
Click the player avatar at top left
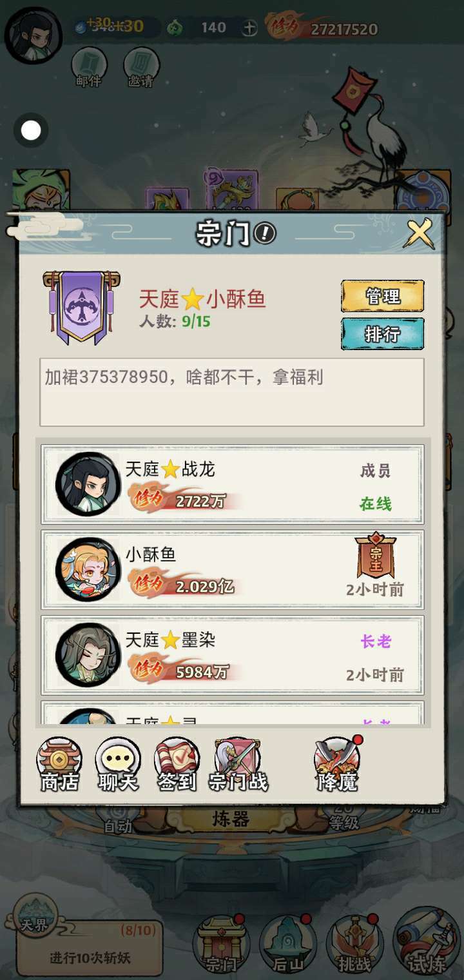click(x=33, y=34)
